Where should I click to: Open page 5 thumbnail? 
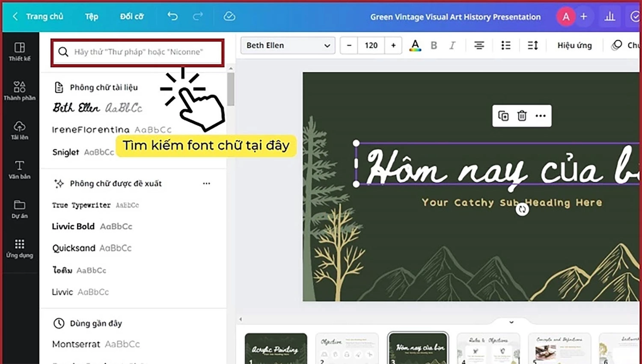coord(559,349)
